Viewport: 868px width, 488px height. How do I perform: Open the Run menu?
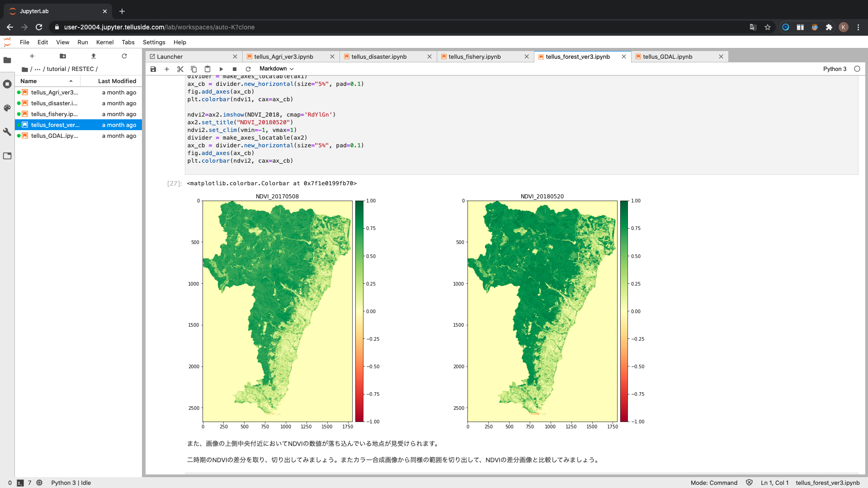click(83, 42)
